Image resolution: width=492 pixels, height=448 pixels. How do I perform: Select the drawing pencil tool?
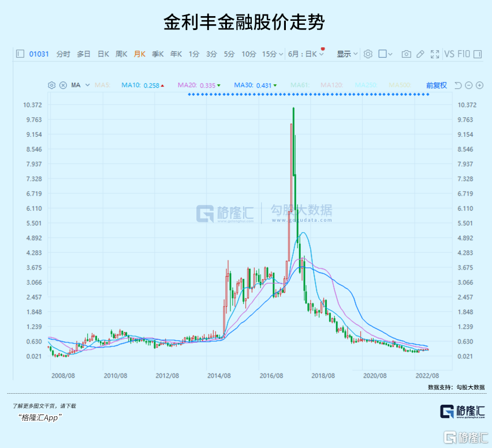click(x=420, y=54)
